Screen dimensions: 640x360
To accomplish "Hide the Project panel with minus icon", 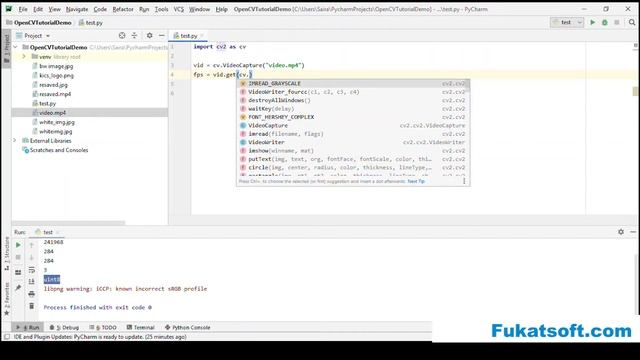I will pyautogui.click(x=162, y=36).
